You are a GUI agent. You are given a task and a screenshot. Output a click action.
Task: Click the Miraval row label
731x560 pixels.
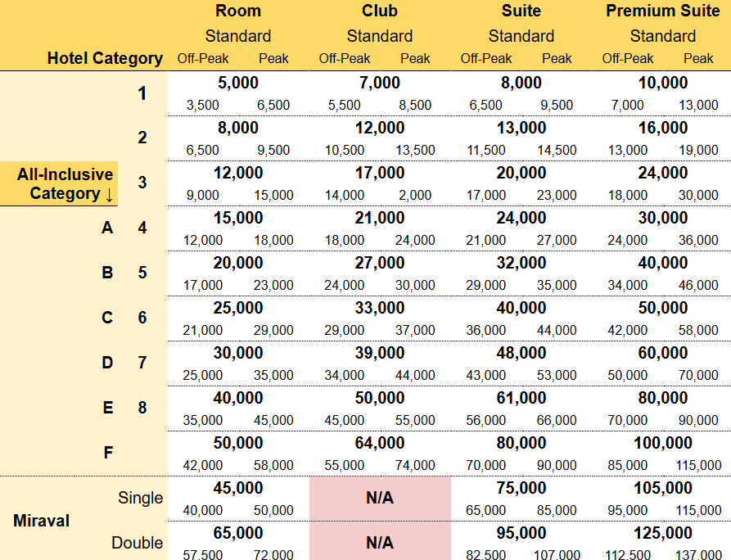pos(42,521)
